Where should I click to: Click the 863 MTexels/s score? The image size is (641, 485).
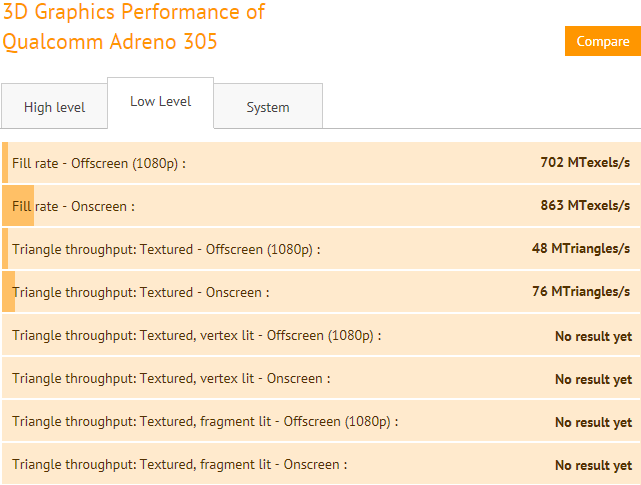(x=585, y=205)
